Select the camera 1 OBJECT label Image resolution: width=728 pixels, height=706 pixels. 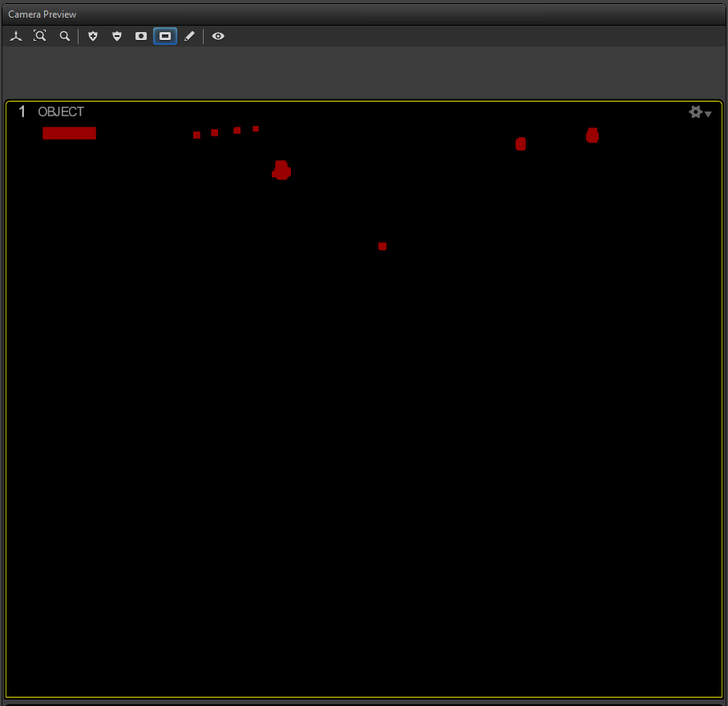pos(61,112)
